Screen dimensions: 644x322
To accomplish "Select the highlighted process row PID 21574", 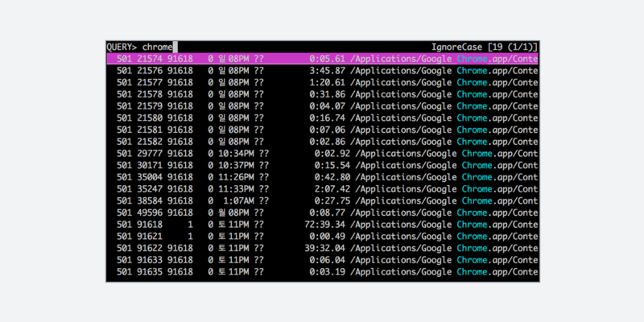I will (323, 59).
